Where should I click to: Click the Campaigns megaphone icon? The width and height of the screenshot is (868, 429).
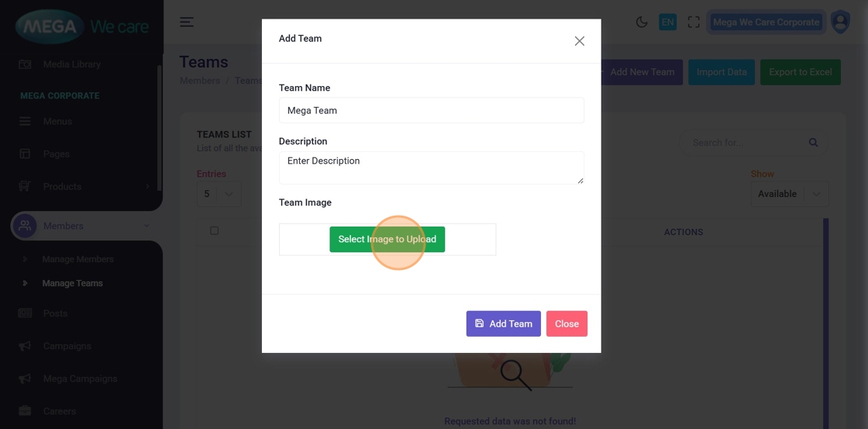(x=25, y=346)
